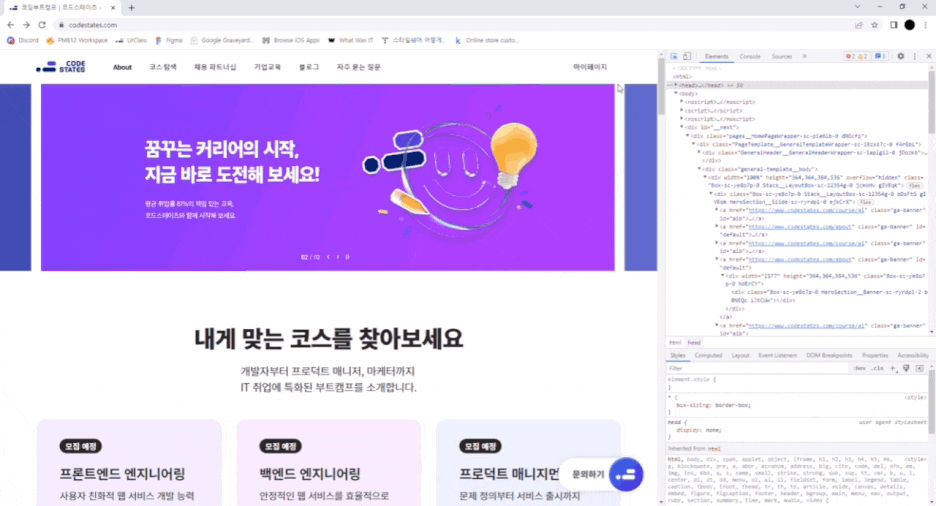Collapse the HomePageWrapper div node
Viewport: 936px width, 506px height.
pos(687,135)
